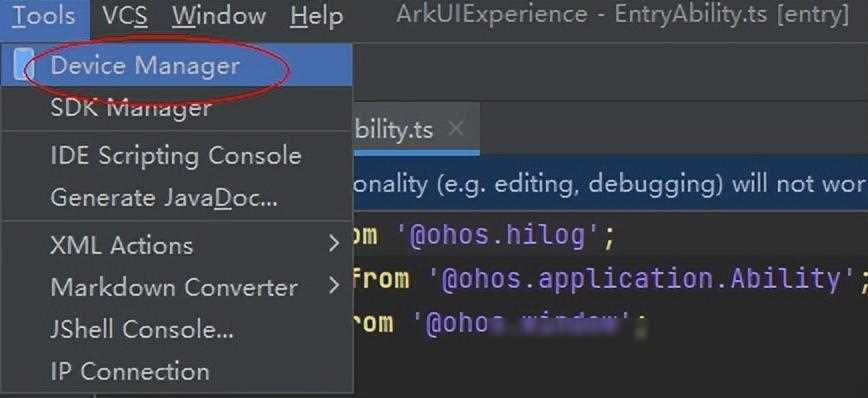Close the EntryAbility.ts editor tab

click(456, 129)
